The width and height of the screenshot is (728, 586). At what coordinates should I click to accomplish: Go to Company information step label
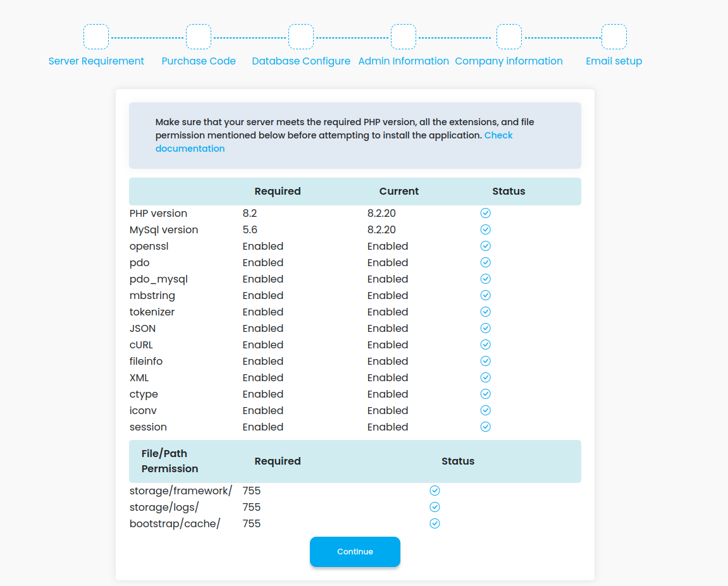(x=509, y=61)
